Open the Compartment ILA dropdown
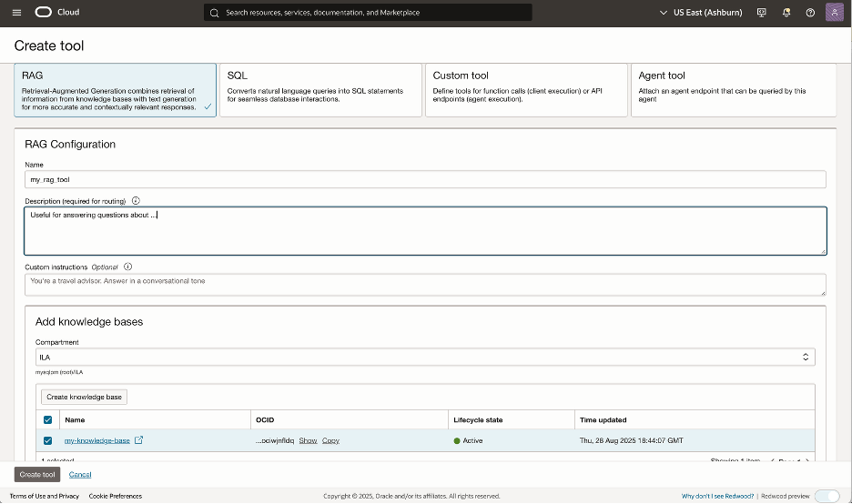The width and height of the screenshot is (852, 504). [x=425, y=358]
